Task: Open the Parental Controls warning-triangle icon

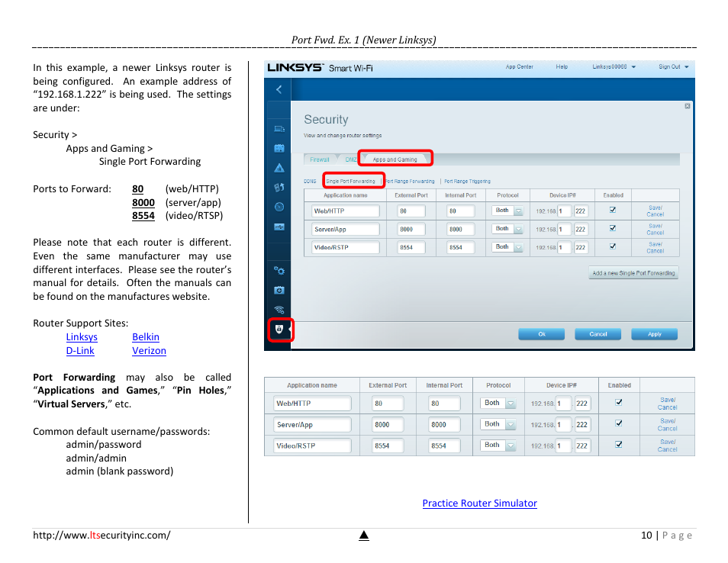Action: click(279, 168)
